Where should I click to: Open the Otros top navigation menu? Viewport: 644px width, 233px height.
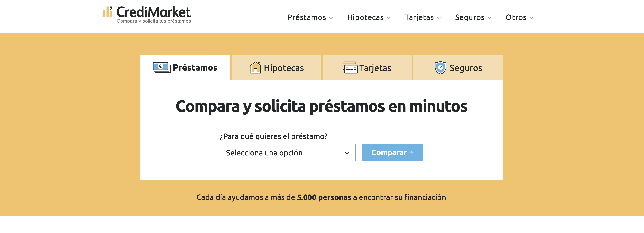click(x=516, y=17)
